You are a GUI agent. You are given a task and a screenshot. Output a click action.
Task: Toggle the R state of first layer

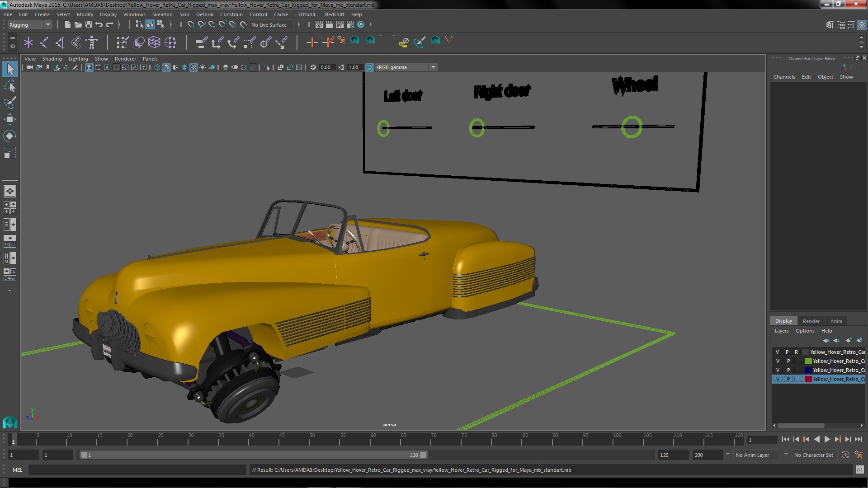click(797, 352)
